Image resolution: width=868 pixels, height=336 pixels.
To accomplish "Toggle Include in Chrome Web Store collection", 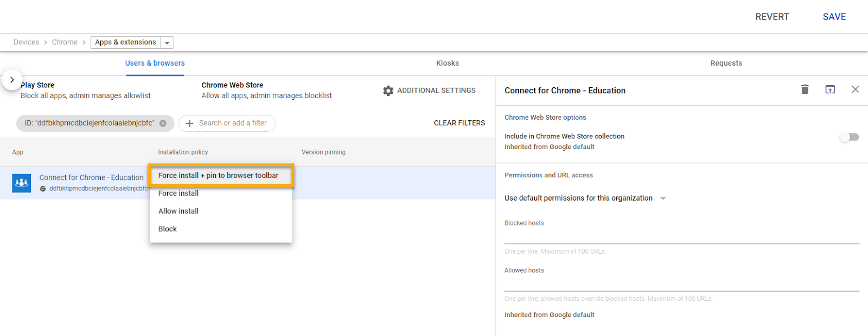I will (x=849, y=137).
